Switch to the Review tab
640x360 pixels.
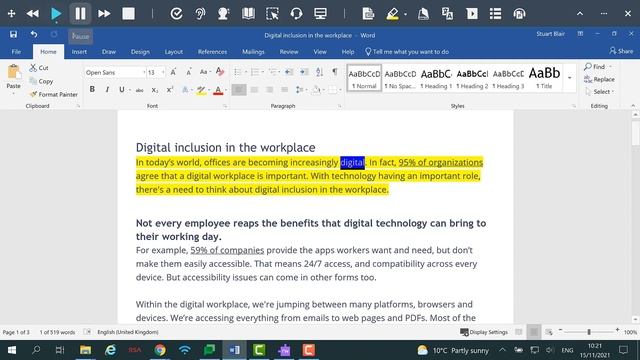(x=289, y=52)
